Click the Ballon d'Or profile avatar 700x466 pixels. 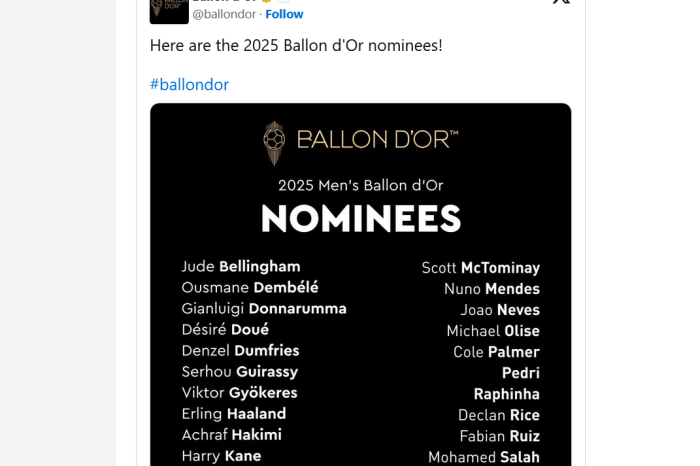click(x=169, y=12)
